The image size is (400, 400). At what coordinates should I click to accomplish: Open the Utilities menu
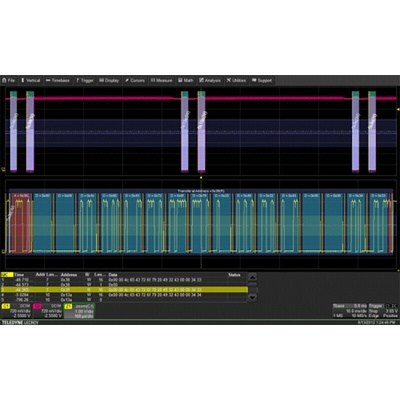[236, 80]
